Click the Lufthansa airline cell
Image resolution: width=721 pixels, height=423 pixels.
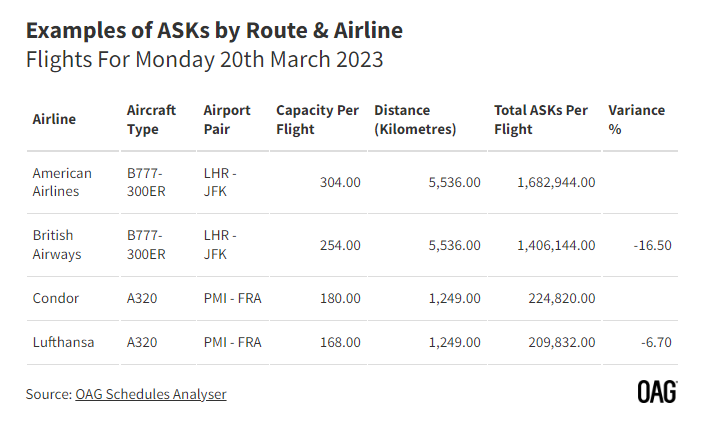click(x=63, y=343)
